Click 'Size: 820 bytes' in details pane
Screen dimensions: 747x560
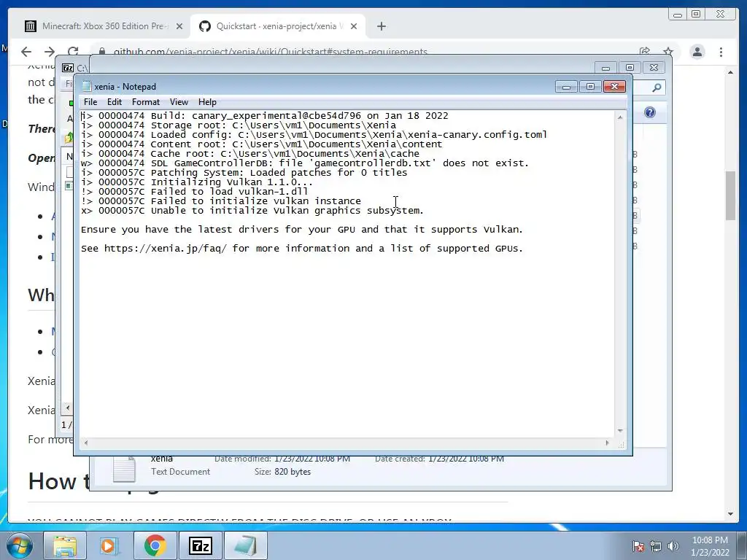[282, 472]
